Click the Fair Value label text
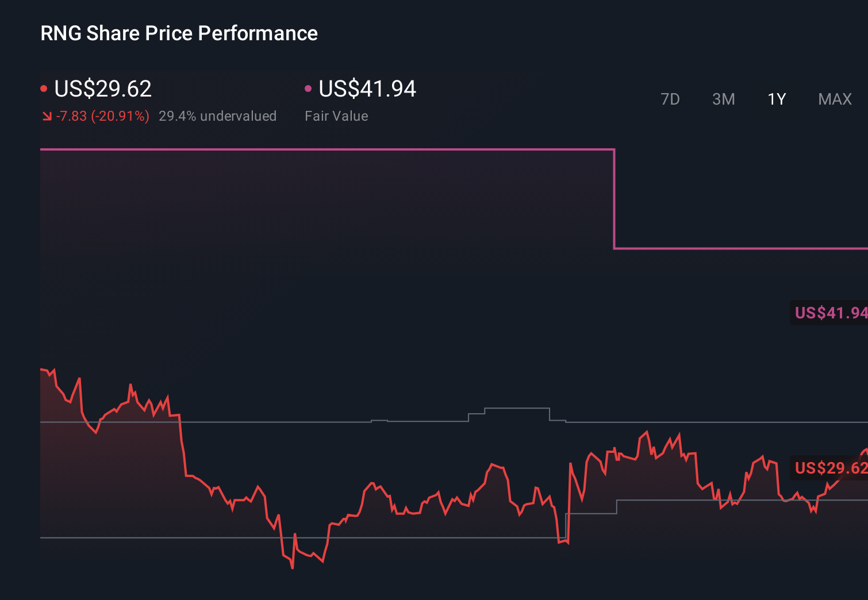 tap(336, 116)
